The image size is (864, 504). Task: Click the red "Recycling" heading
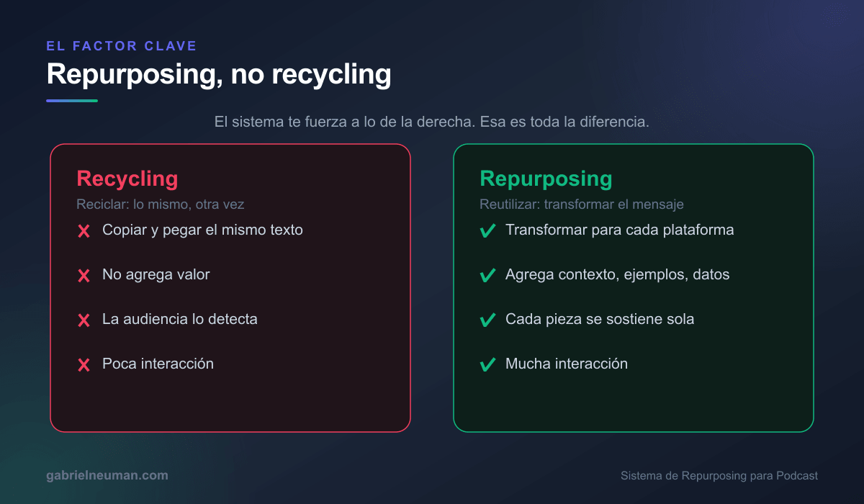click(x=127, y=179)
